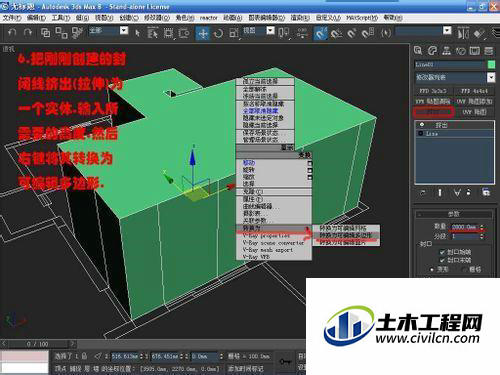The height and width of the screenshot is (375, 500).
Task: Activate the Select and Scale tool
Action: coord(234,33)
